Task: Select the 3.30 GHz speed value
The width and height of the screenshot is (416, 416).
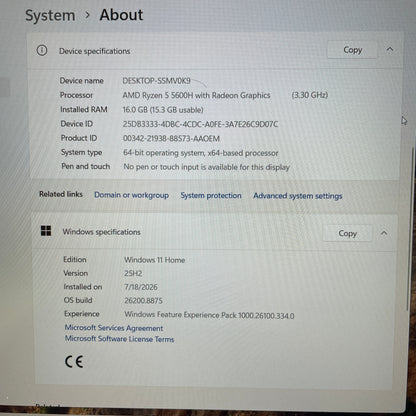Action: click(x=310, y=95)
